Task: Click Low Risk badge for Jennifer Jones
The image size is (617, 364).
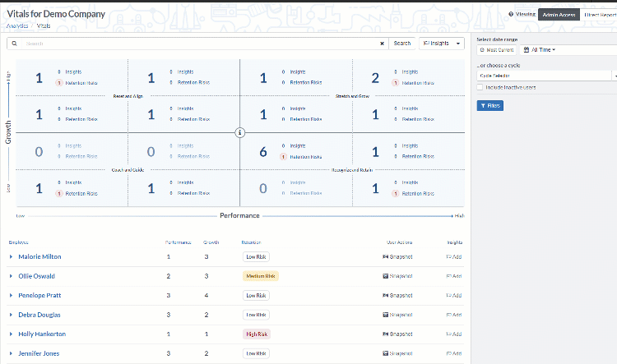Action: [x=256, y=353]
